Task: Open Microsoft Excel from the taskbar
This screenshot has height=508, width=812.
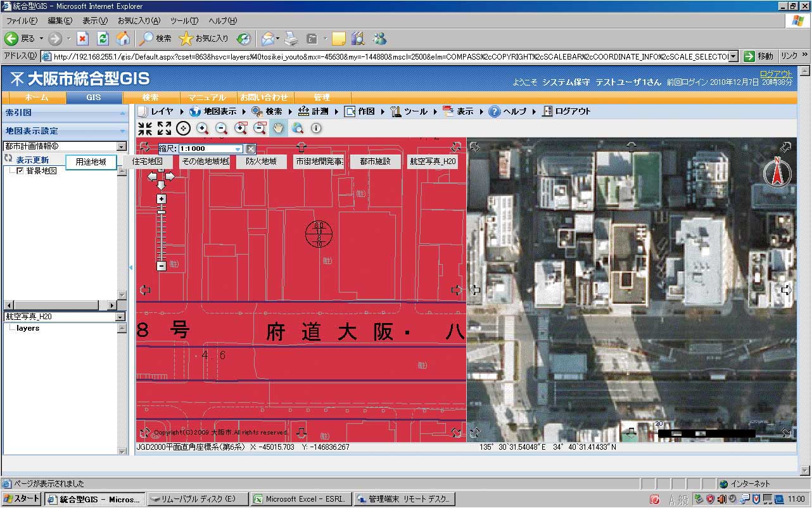Action: pyautogui.click(x=300, y=499)
